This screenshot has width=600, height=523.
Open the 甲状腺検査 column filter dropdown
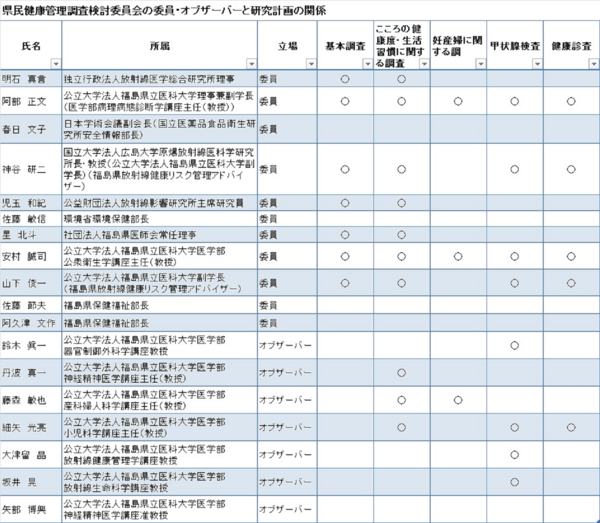pyautogui.click(x=537, y=64)
